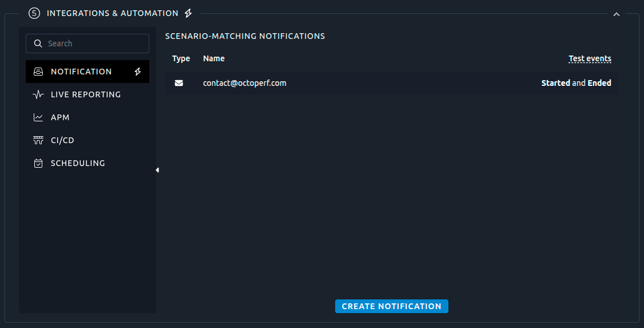Click the 'Started and Ended' cell
Image resolution: width=644 pixels, height=328 pixels.
pyautogui.click(x=577, y=83)
